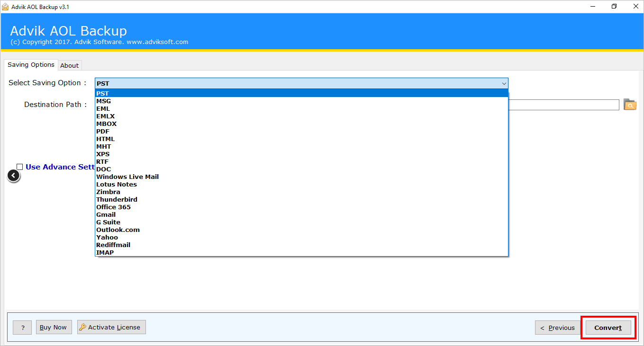Select MHT saving option
Screen dimensions: 644x346
click(x=301, y=146)
